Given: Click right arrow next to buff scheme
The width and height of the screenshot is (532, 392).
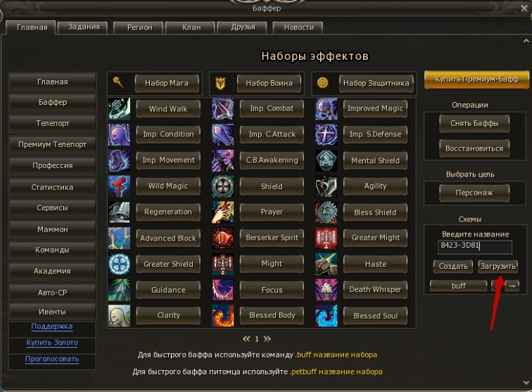Looking at the screenshot, I should [512, 286].
